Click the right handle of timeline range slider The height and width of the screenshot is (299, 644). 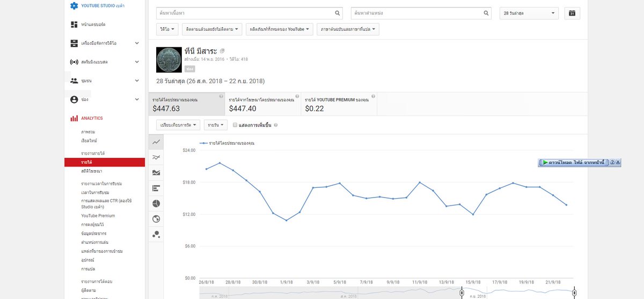click(574, 293)
